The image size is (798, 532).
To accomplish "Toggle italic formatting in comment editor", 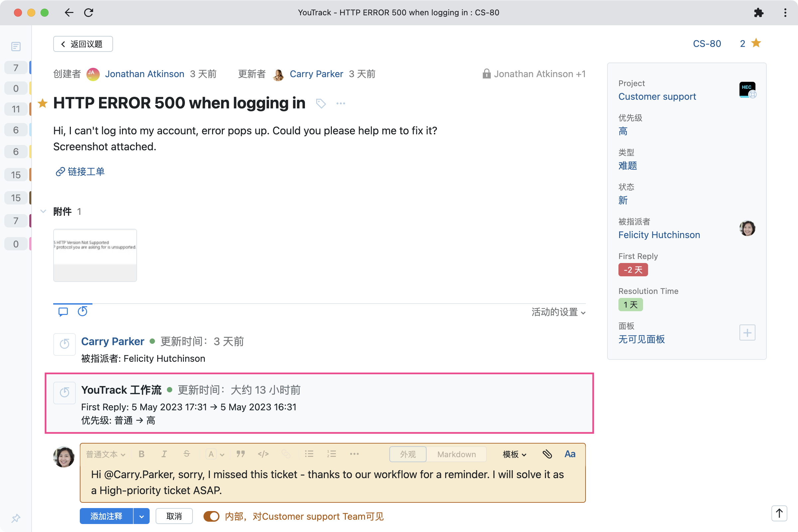I will click(x=164, y=454).
